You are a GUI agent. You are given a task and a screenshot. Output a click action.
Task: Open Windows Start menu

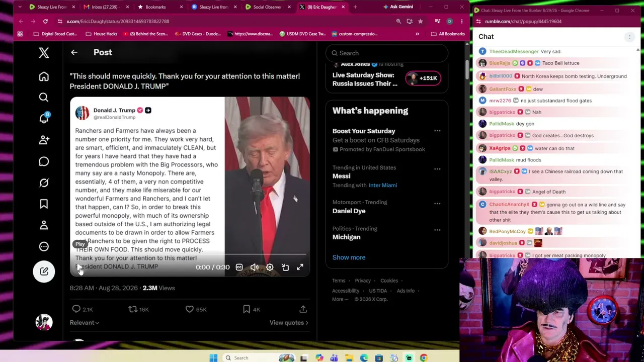click(213, 358)
